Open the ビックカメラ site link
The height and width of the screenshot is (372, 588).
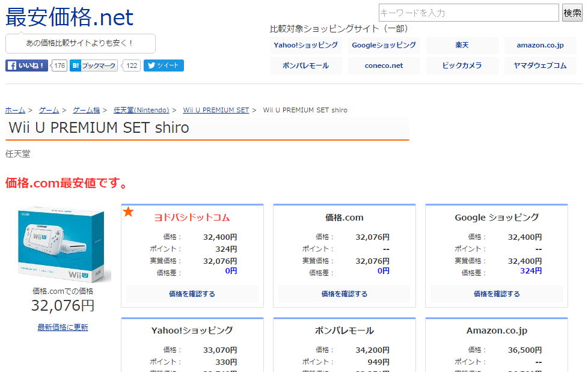pyautogui.click(x=462, y=66)
